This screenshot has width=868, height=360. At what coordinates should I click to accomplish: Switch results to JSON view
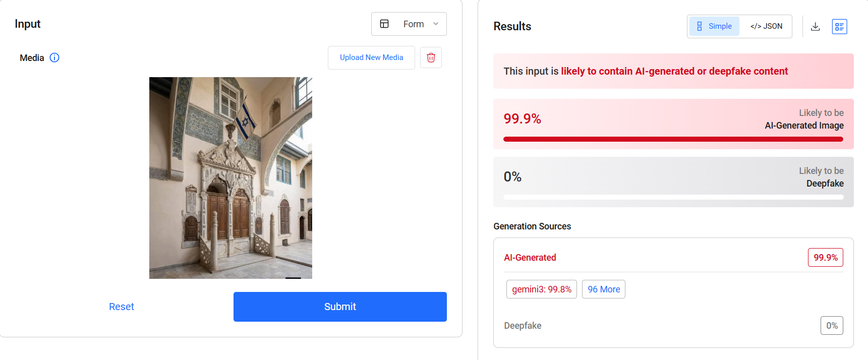point(766,26)
